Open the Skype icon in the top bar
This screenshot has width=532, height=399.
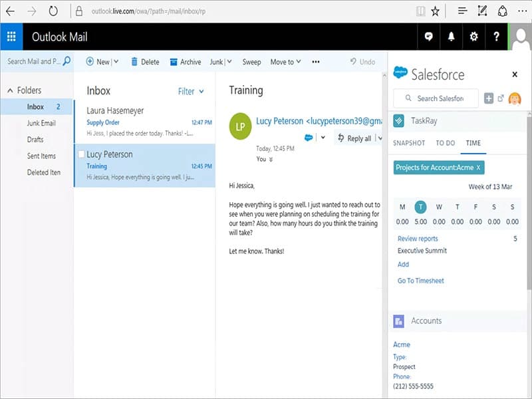tap(429, 37)
